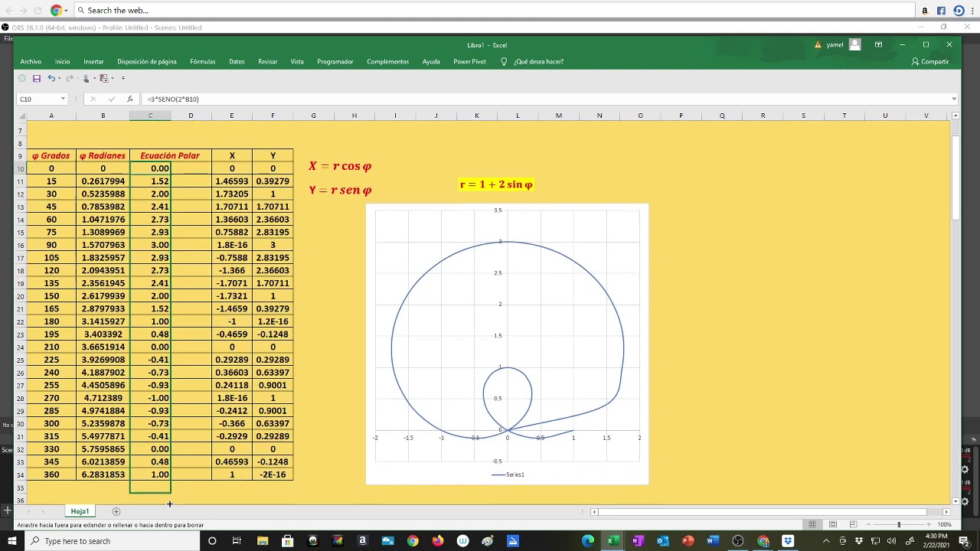
Task: Open the Customize Quick Access Toolbar dropdown
Action: coord(122,78)
